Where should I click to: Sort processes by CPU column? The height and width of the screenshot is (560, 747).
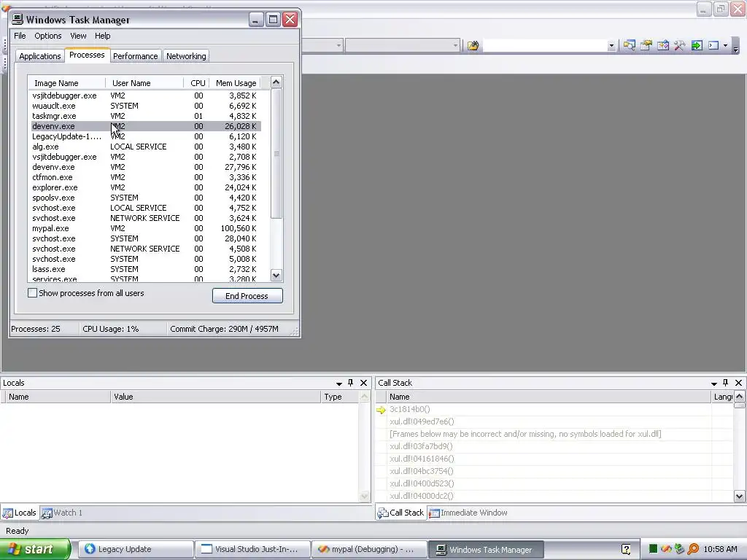tap(197, 83)
